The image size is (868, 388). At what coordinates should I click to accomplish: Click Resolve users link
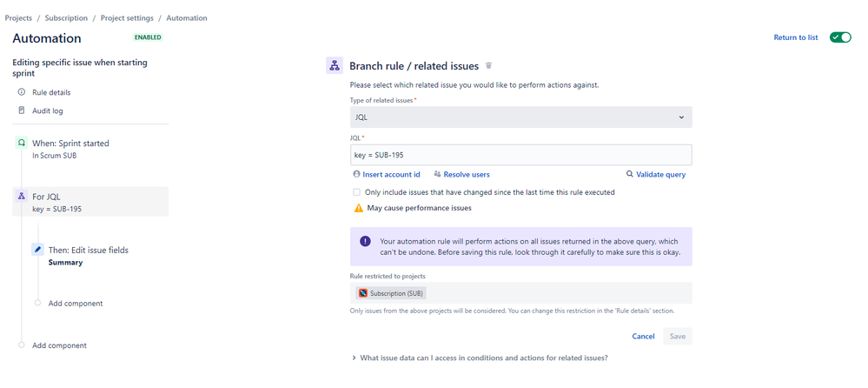[467, 174]
